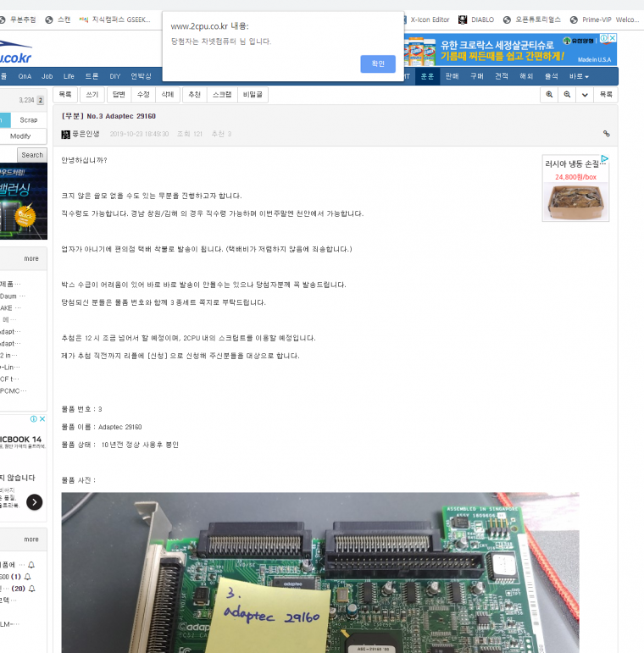
Task: Expand the down-chevron toolbar button
Action: point(585,95)
